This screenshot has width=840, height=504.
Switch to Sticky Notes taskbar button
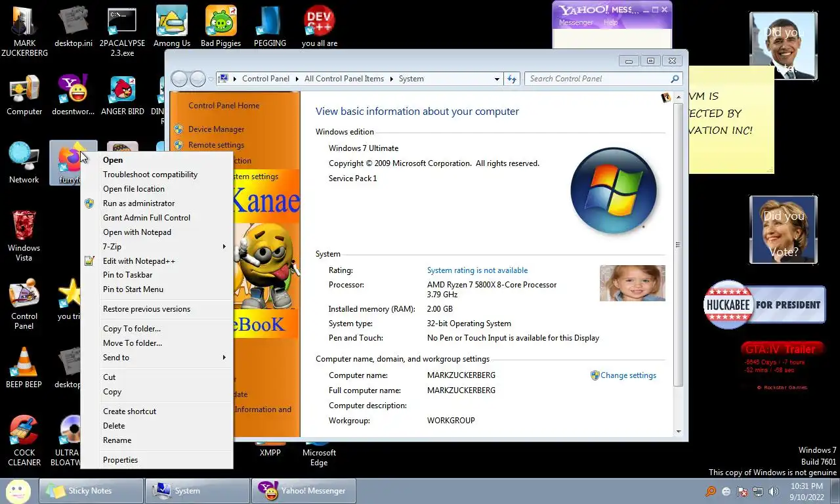[91, 491]
